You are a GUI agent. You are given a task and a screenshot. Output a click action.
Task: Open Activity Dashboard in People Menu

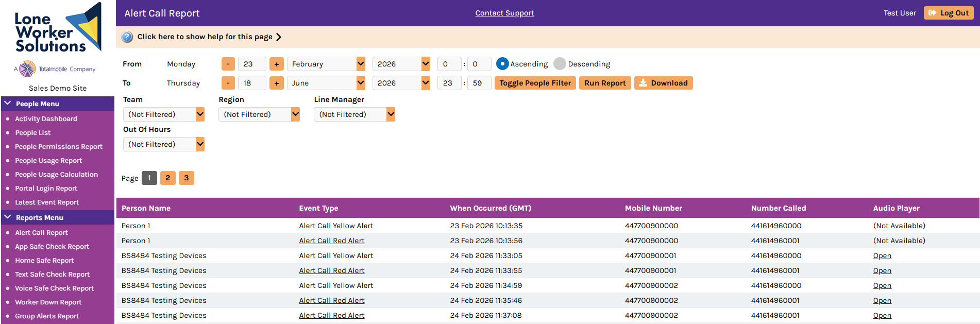point(46,118)
